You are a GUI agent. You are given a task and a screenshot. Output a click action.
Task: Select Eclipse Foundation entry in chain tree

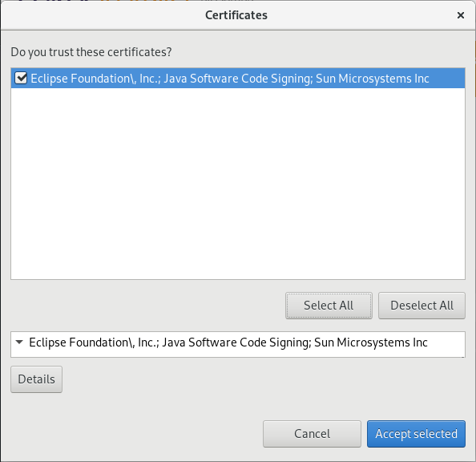[x=228, y=342]
